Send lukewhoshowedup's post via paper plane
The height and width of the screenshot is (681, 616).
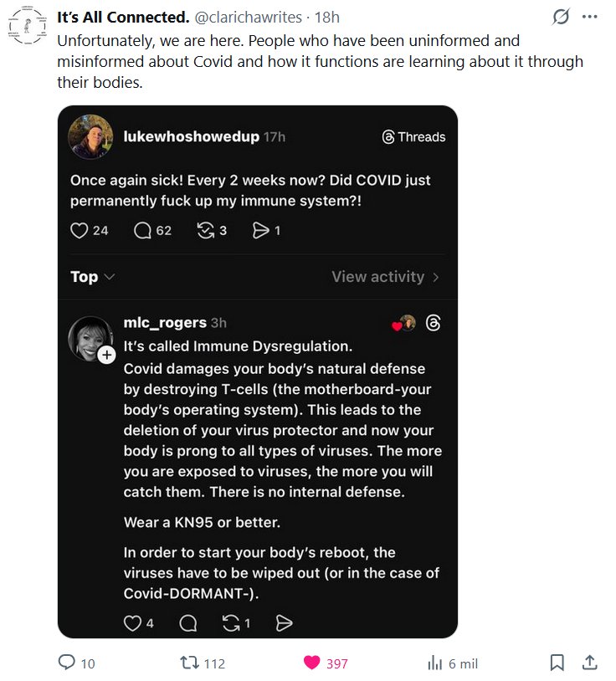261,230
